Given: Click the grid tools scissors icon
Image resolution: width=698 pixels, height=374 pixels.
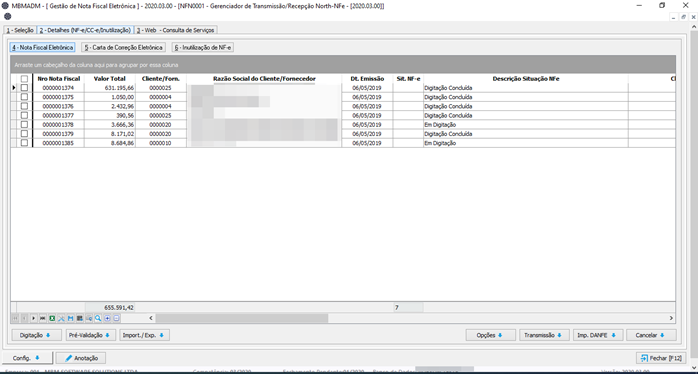Looking at the screenshot, I should 61,318.
